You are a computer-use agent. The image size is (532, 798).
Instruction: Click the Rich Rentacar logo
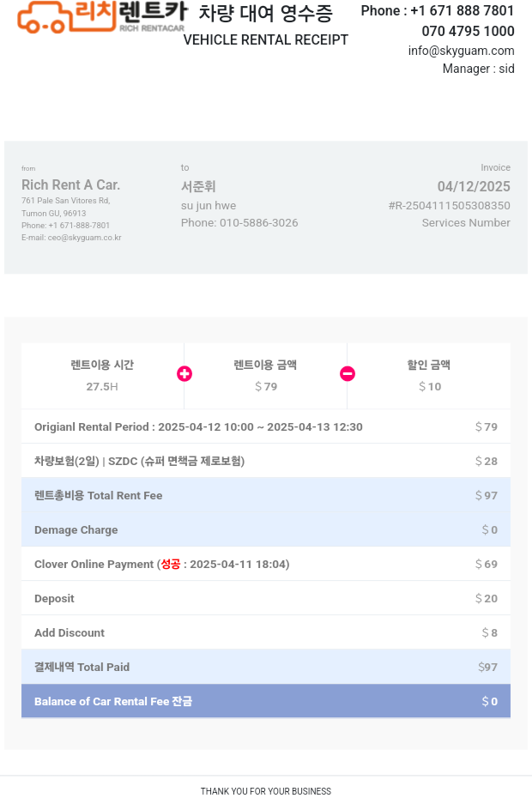point(102,17)
